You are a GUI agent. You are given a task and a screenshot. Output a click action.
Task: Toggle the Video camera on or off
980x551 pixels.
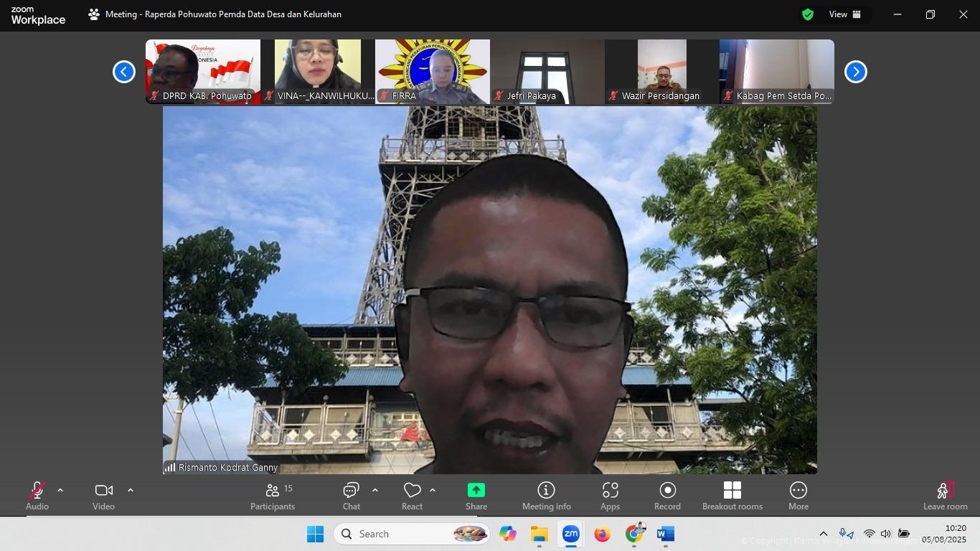[x=103, y=496]
